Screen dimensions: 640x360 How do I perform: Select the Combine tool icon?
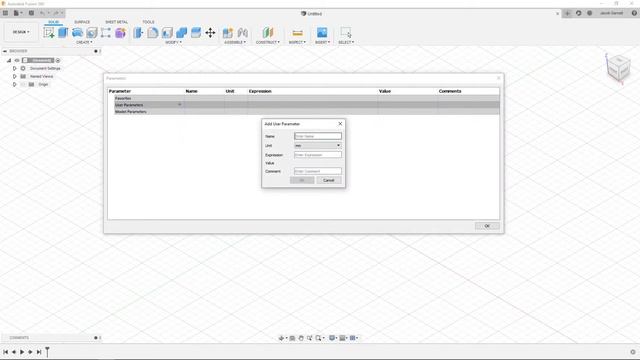[x=182, y=33]
